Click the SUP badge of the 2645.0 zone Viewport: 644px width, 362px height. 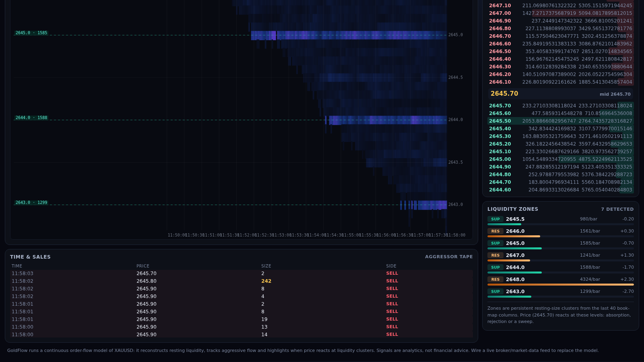pos(495,243)
